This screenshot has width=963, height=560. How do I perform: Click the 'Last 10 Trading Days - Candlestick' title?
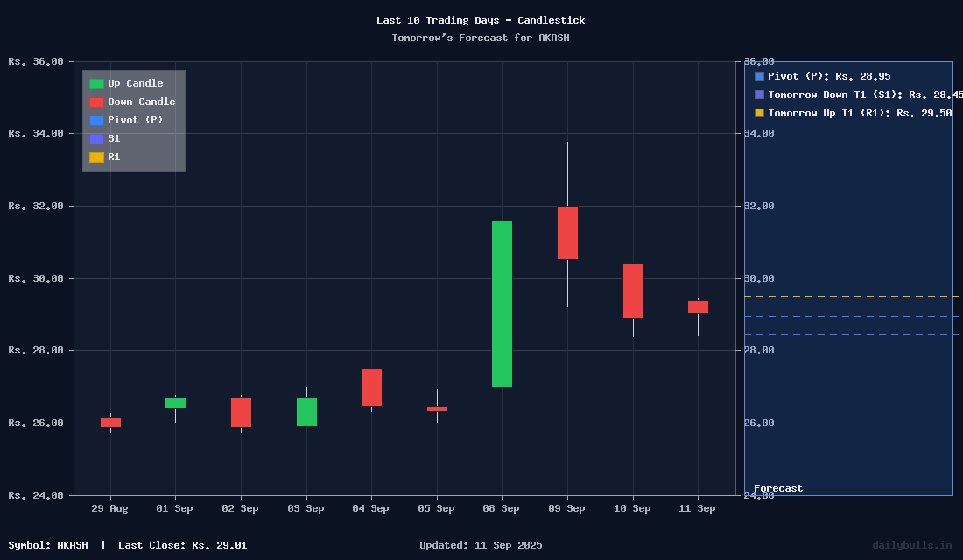(x=481, y=20)
